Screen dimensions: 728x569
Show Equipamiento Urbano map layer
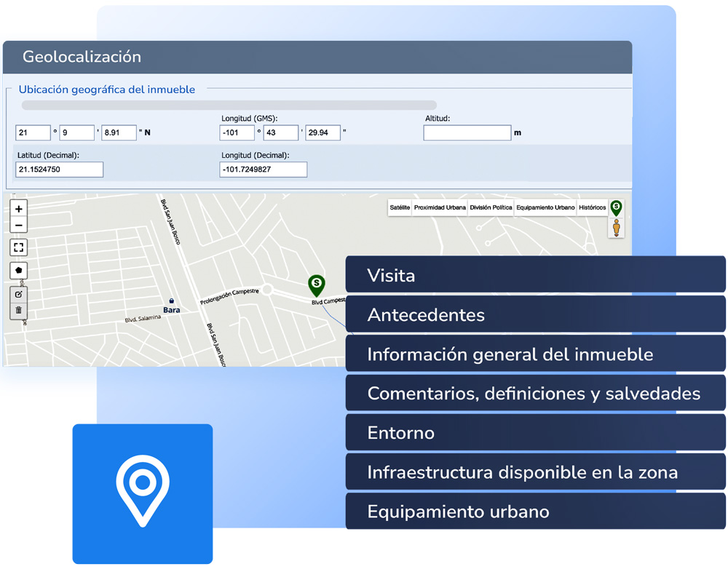coord(545,207)
